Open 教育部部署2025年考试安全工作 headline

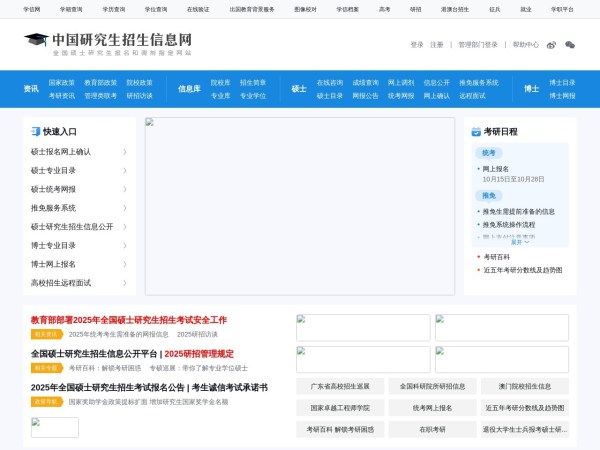click(129, 320)
